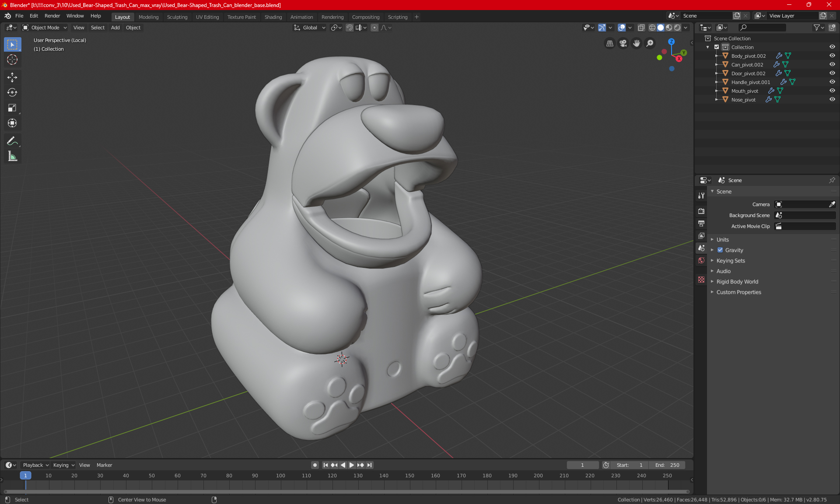This screenshot has height=504, width=840.
Task: Select the Annotate tool
Action: [x=12, y=141]
